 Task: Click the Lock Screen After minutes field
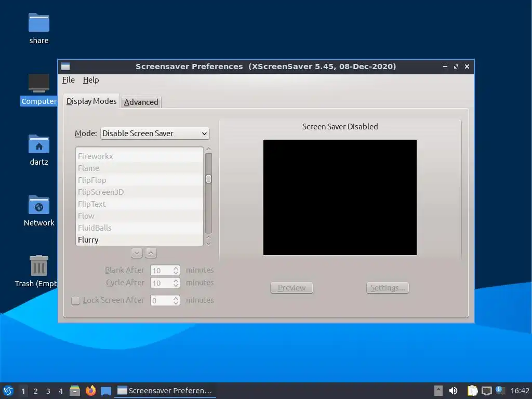coord(161,301)
